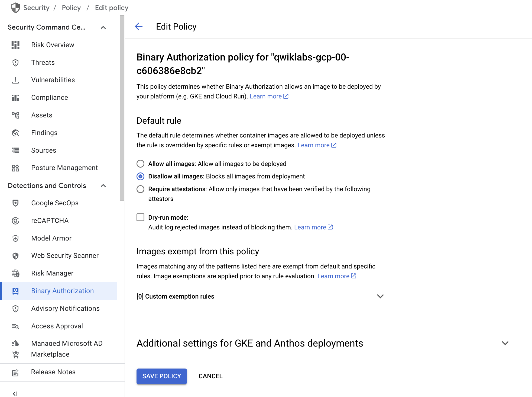
Task: Open the Findings page
Action: (x=44, y=133)
